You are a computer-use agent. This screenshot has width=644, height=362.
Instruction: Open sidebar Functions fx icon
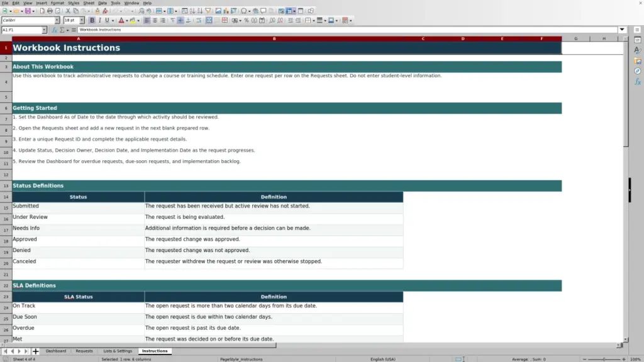[638, 82]
